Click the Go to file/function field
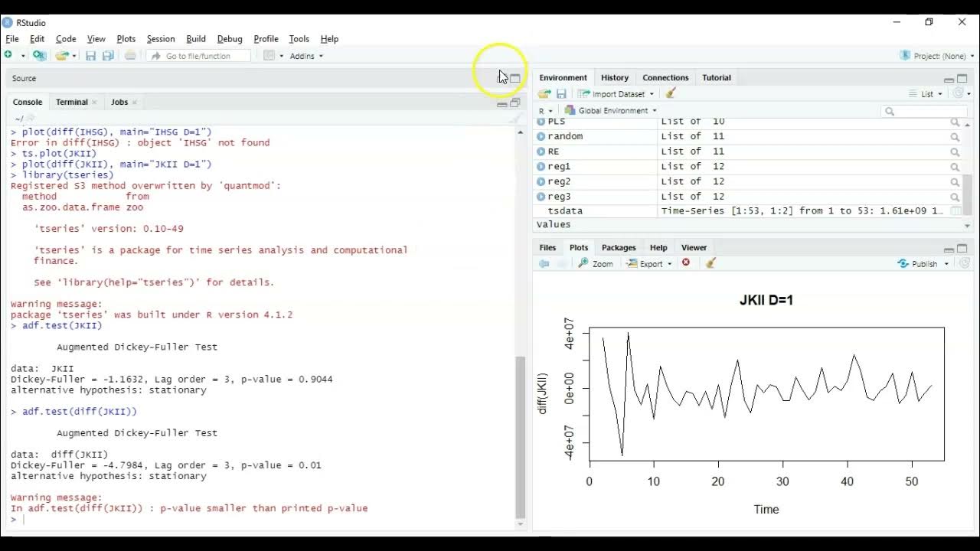The width and height of the screenshot is (980, 551). coord(199,56)
